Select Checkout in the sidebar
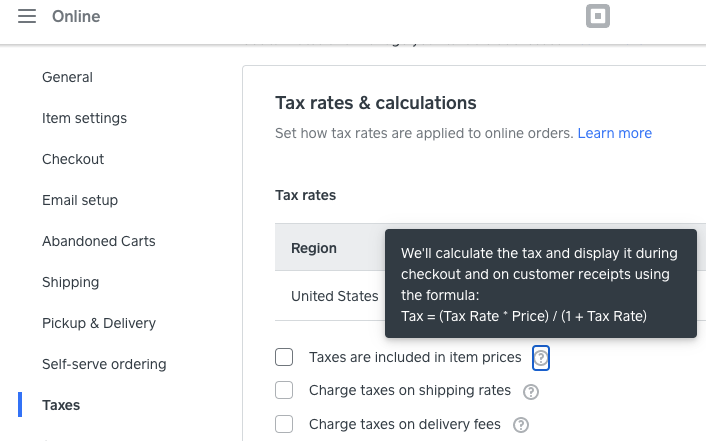706x441 pixels. pos(73,159)
